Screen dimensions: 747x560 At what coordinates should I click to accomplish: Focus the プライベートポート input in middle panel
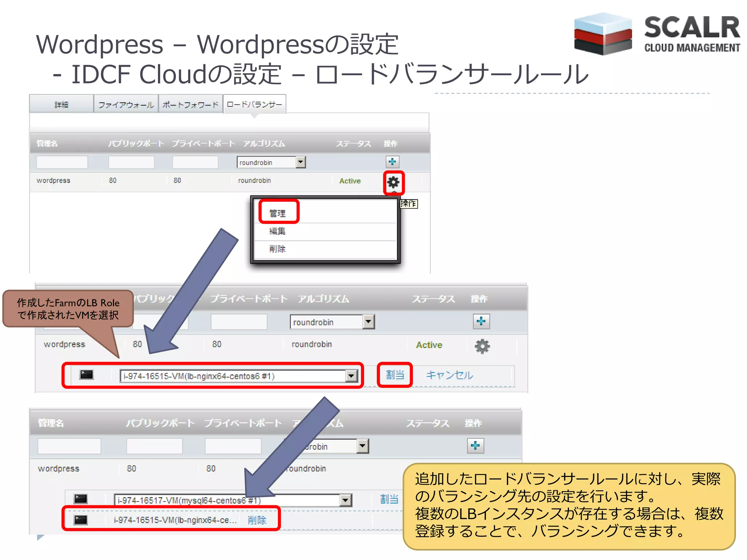tap(239, 322)
